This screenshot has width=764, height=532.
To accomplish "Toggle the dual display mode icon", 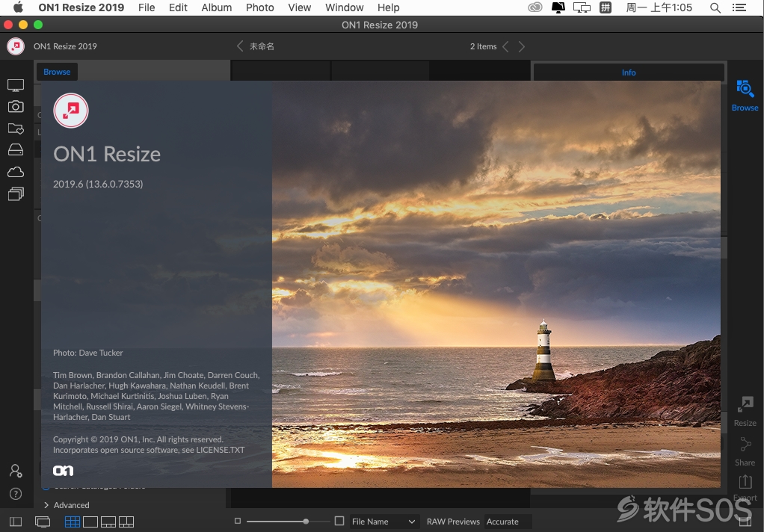I will (43, 522).
